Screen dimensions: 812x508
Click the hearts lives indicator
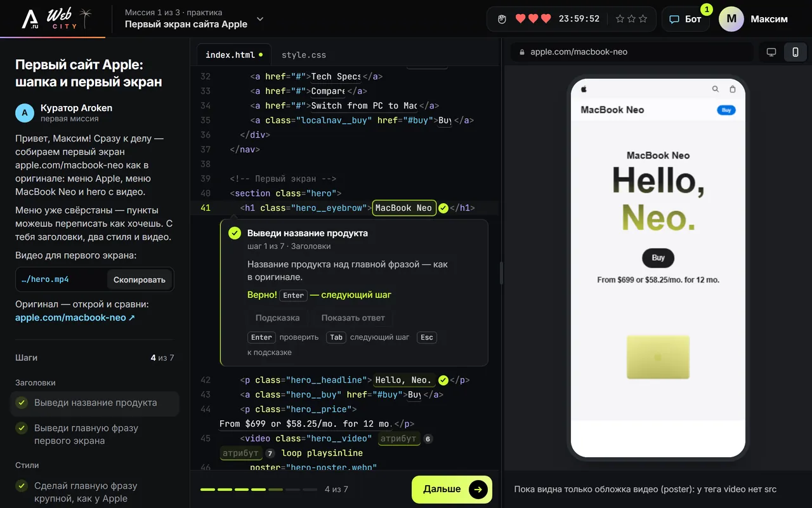[x=533, y=19]
